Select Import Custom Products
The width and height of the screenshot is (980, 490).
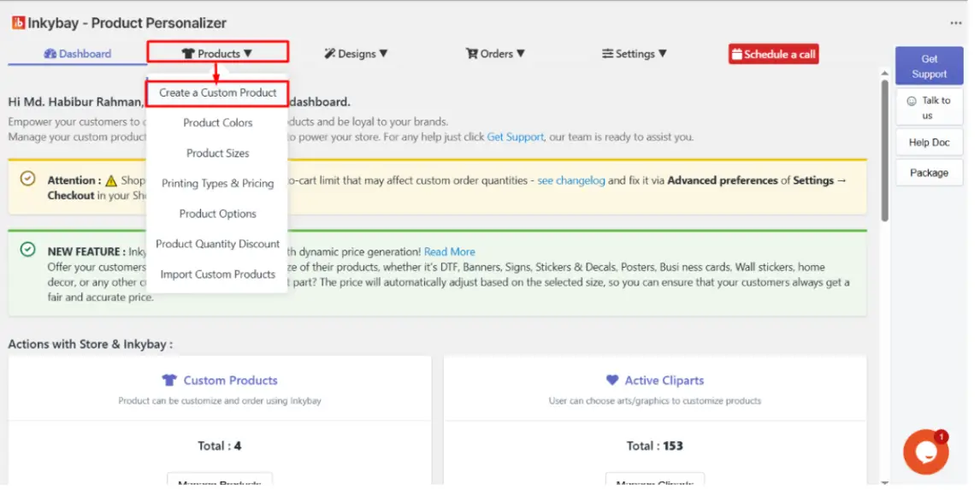click(217, 275)
